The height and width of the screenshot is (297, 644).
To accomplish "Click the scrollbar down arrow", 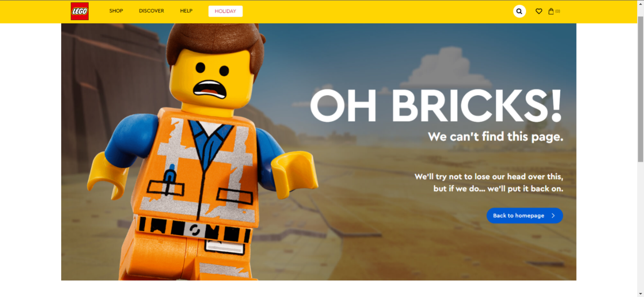I will click(x=640, y=293).
